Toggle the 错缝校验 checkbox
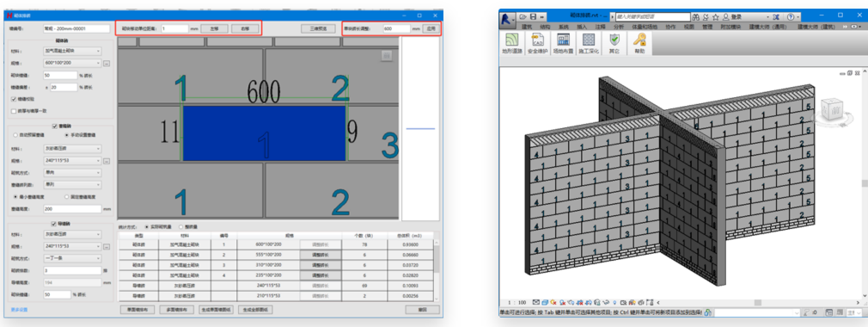The image size is (868, 327). (14, 99)
